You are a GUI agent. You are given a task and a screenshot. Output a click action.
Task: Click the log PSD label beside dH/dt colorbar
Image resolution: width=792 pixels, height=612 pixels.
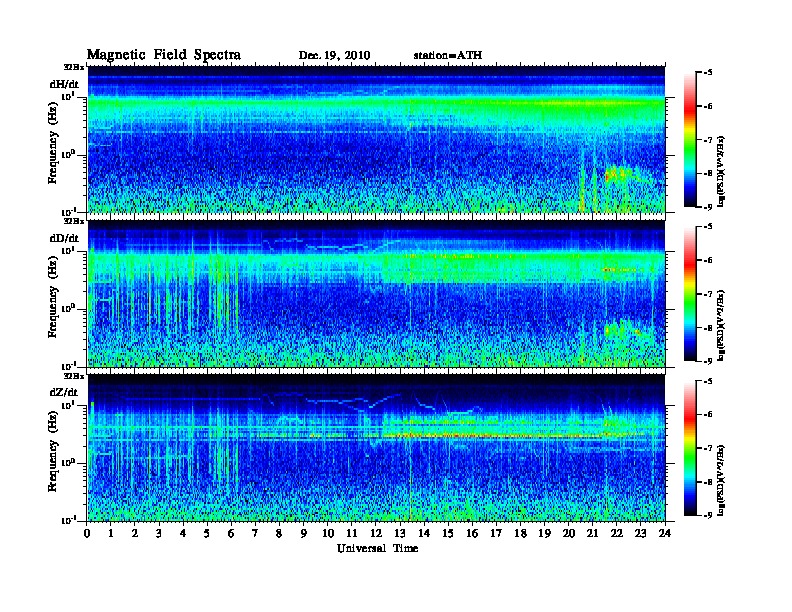click(x=722, y=171)
